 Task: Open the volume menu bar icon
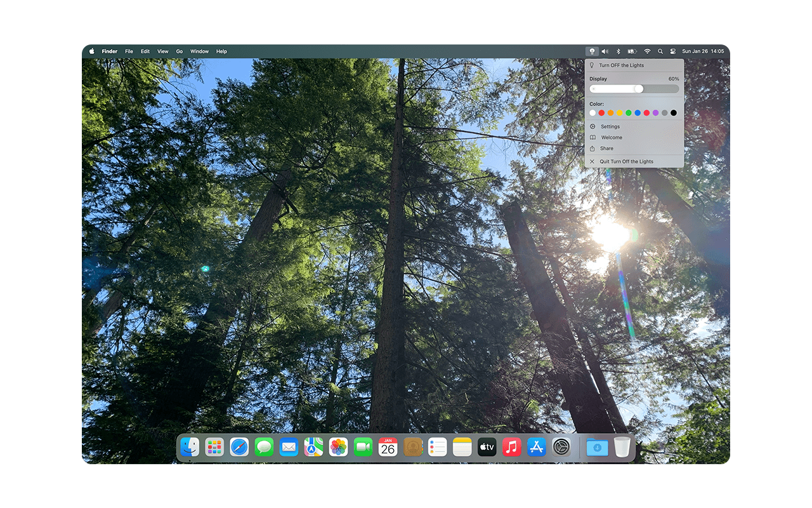click(x=605, y=51)
